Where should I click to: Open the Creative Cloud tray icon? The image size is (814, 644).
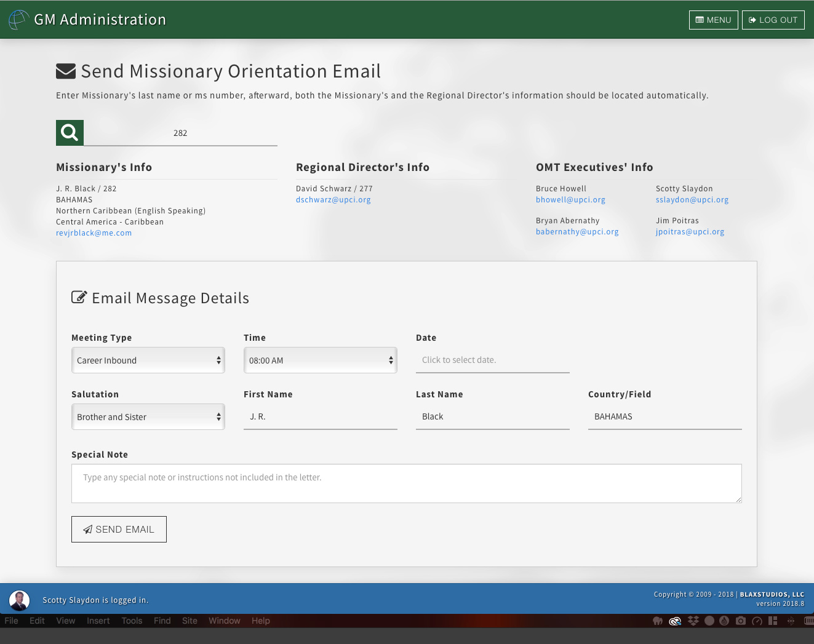(675, 621)
